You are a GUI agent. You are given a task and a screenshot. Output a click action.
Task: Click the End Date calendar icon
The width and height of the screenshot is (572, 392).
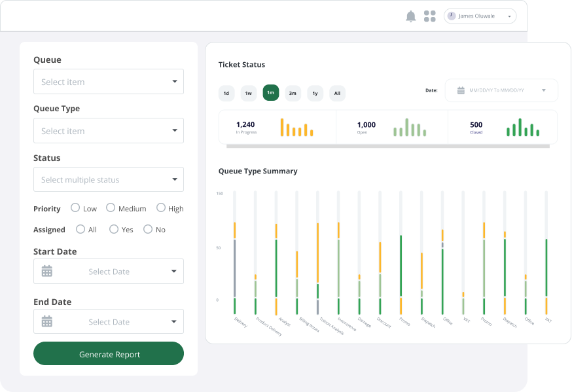(x=47, y=321)
